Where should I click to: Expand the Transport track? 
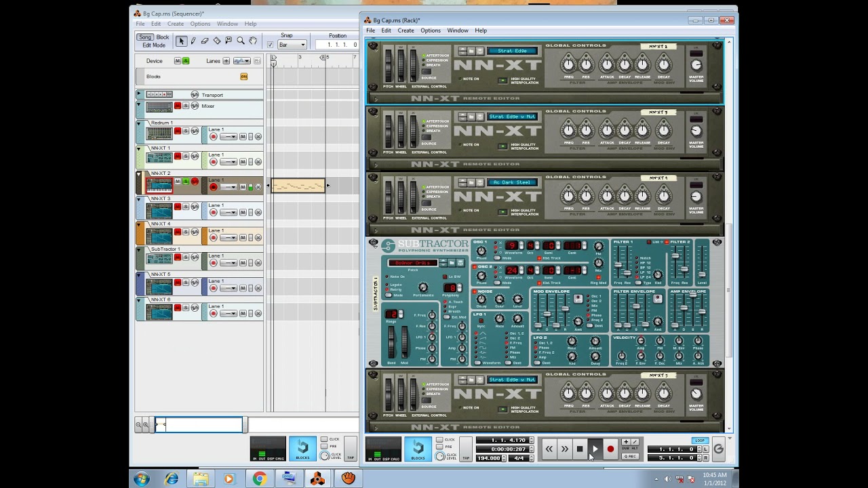click(x=139, y=95)
